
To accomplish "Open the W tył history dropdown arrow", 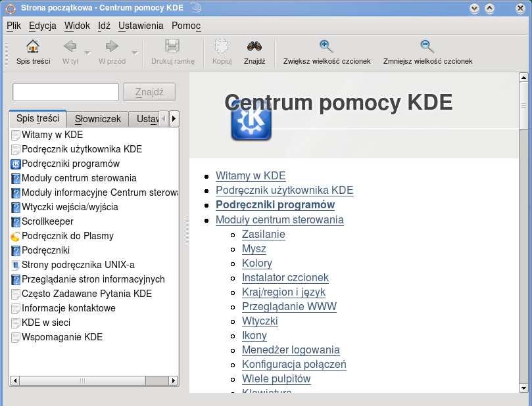I will (87, 53).
